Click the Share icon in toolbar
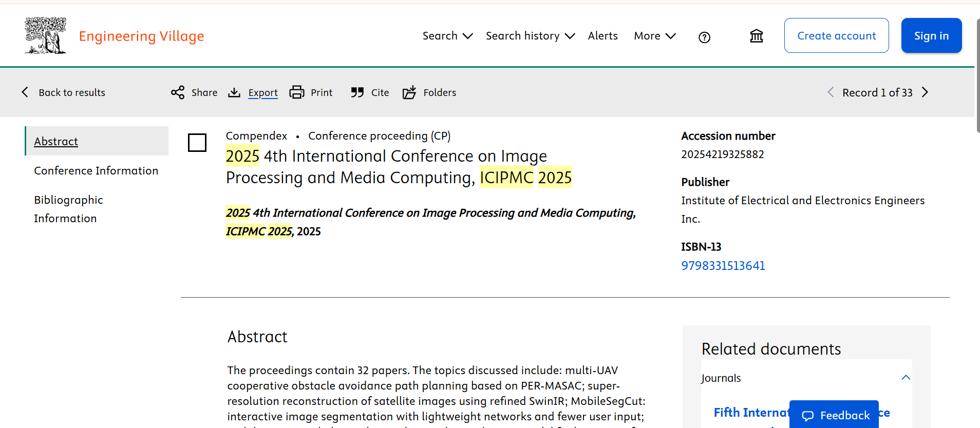The image size is (980, 428). (x=178, y=92)
